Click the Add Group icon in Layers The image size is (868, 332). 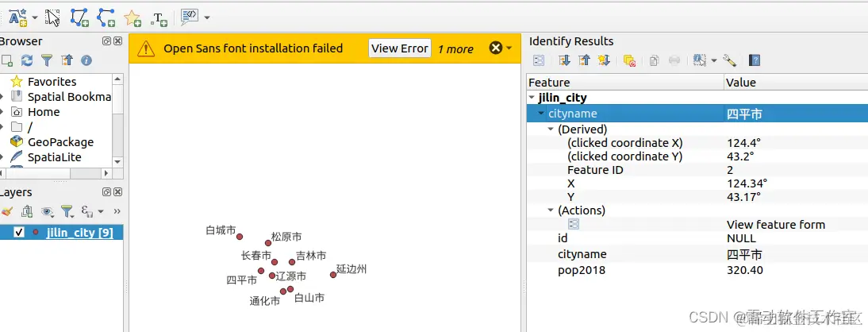[x=26, y=211]
